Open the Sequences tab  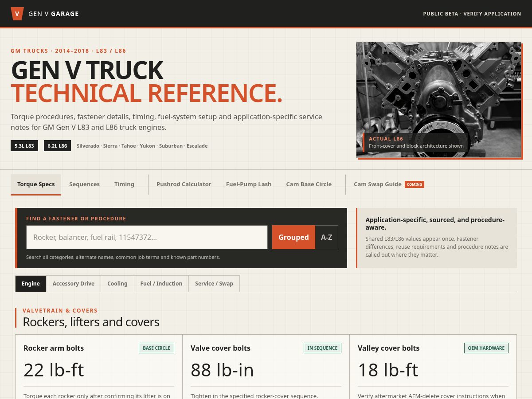point(84,184)
